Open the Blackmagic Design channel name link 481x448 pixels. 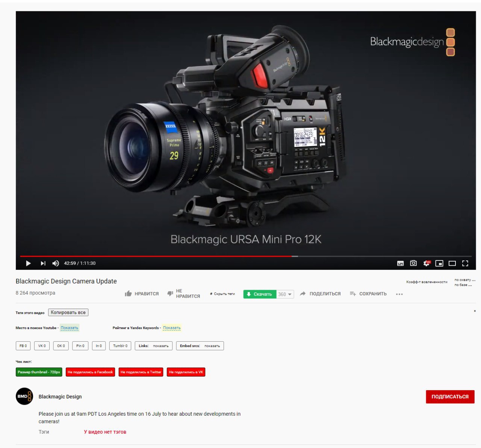click(60, 397)
